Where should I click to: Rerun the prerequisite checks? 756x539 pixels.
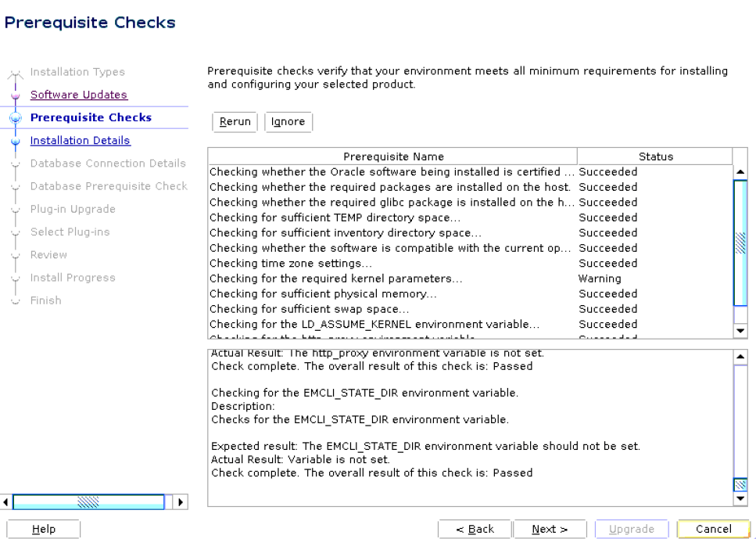235,121
